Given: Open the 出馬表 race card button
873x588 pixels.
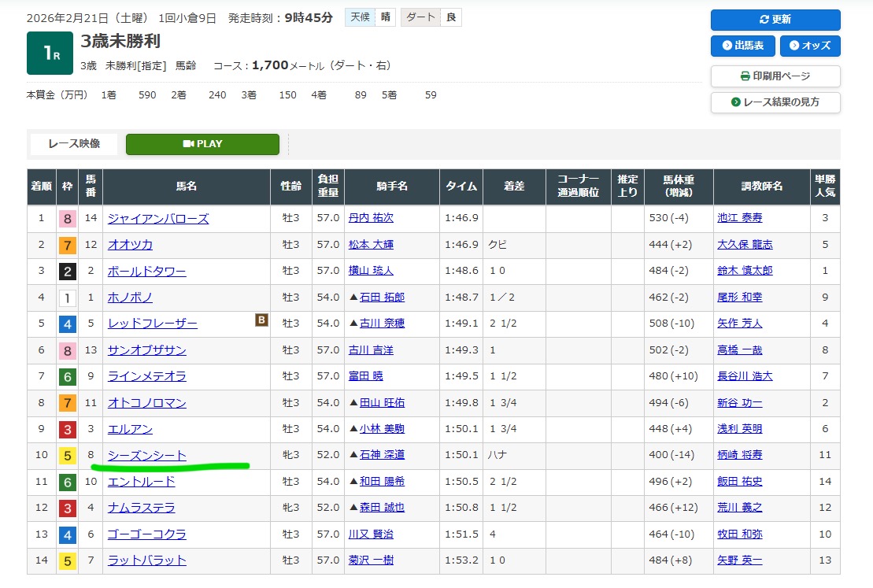Looking at the screenshot, I should tap(742, 46).
